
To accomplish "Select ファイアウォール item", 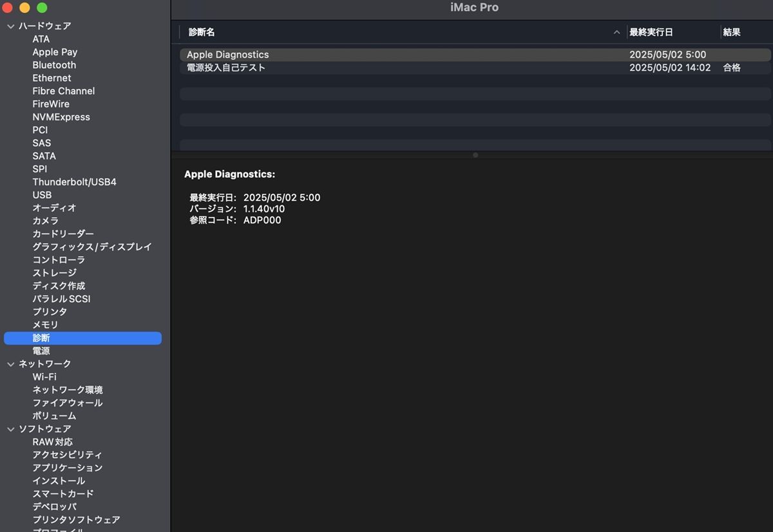I will point(68,403).
